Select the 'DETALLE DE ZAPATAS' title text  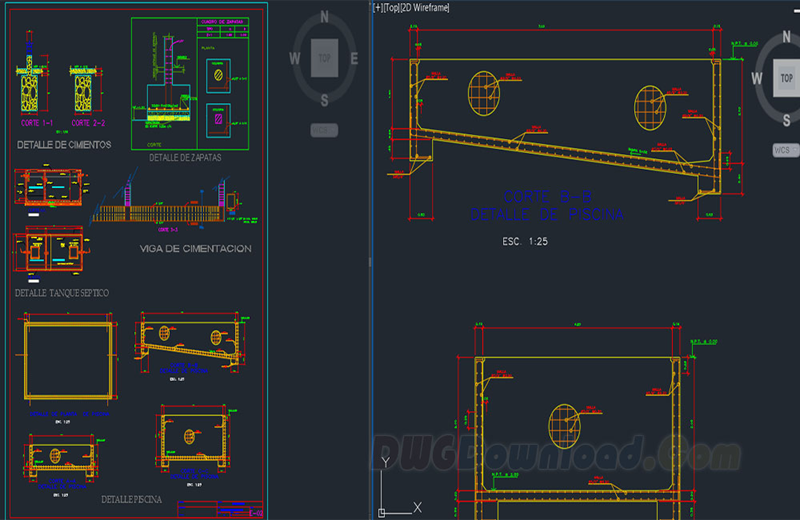pyautogui.click(x=185, y=158)
